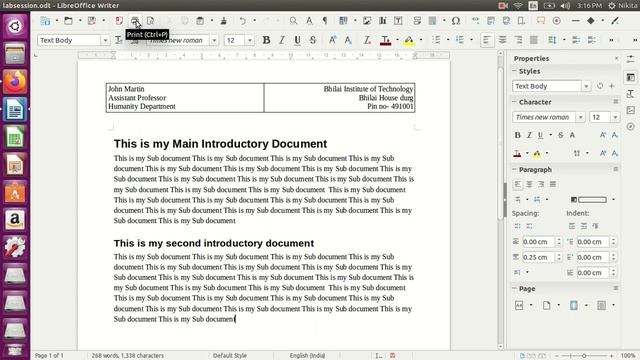Set Align Left in the formatting toolbar
640x360 pixels.
click(487, 40)
